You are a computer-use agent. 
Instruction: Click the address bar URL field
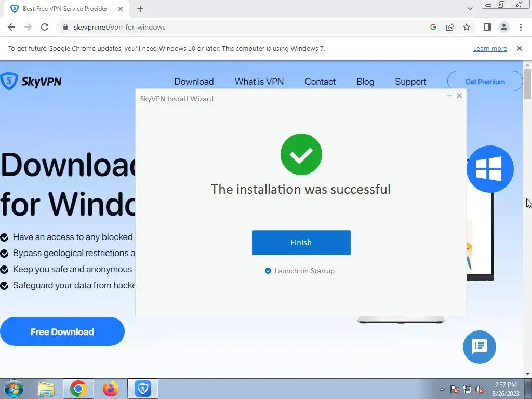244,27
